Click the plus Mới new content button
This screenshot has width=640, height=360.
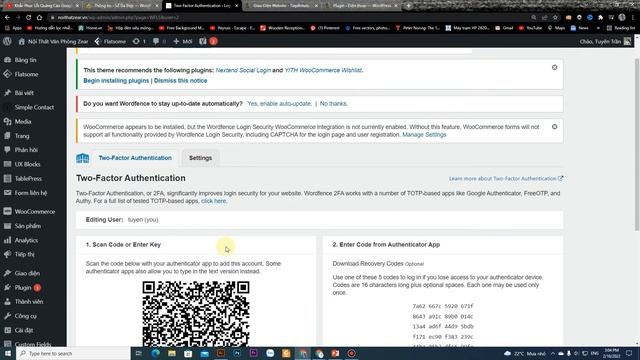(182, 41)
